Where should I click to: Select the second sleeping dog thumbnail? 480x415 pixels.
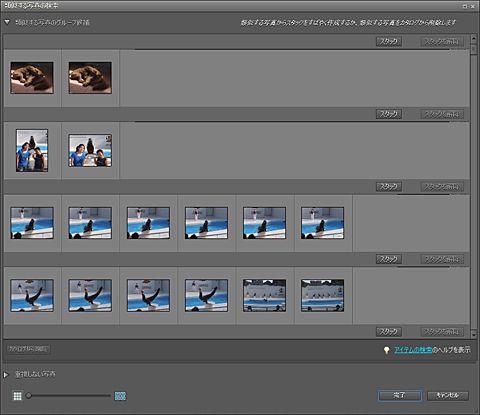tap(90, 78)
